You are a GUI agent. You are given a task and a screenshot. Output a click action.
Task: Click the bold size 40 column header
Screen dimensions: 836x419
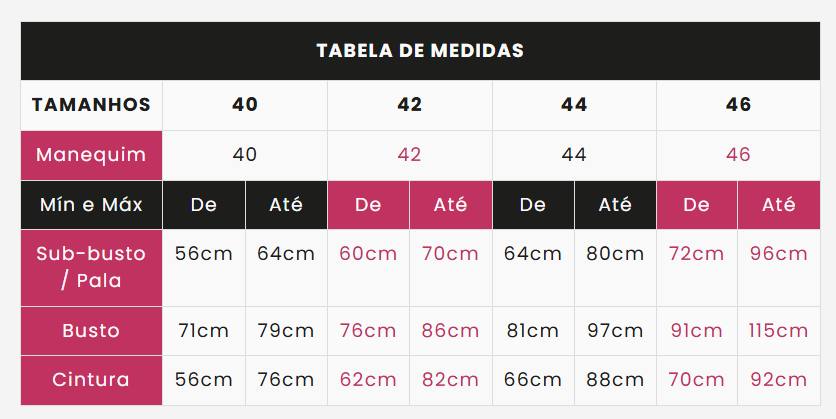[245, 105]
